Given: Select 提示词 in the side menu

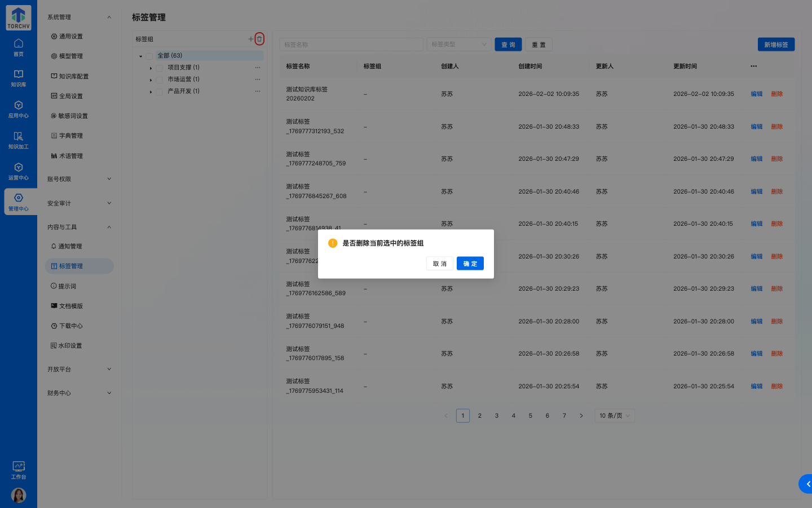Looking at the screenshot, I should point(67,286).
